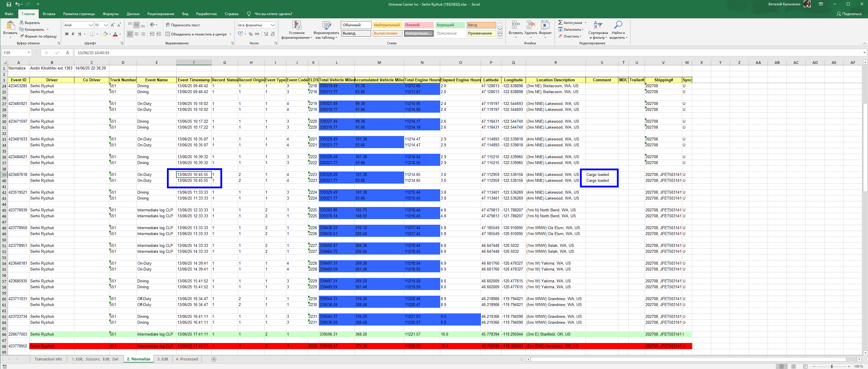Click the Conditional Formatting icon
868x369 pixels.
(x=297, y=25)
